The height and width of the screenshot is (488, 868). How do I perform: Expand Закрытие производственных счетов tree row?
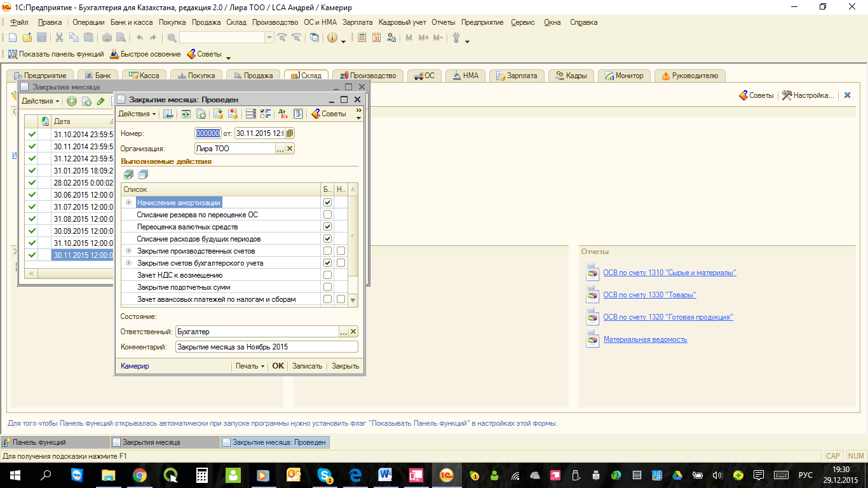(129, 251)
